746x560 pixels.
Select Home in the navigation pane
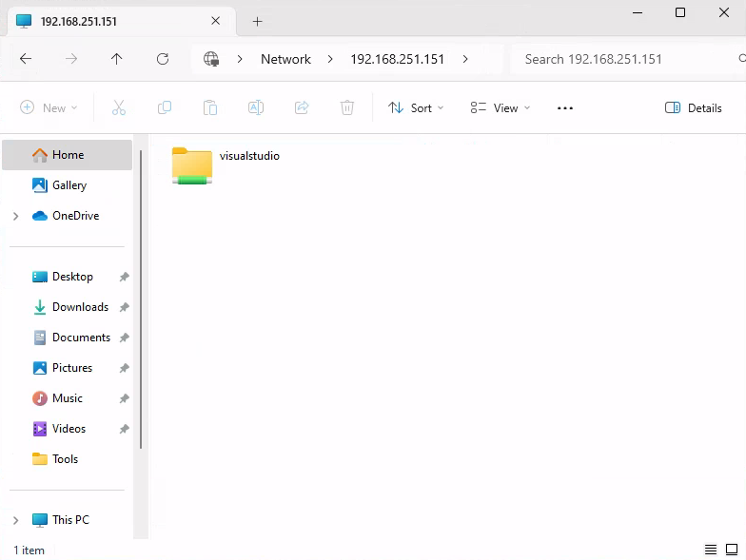(67, 155)
